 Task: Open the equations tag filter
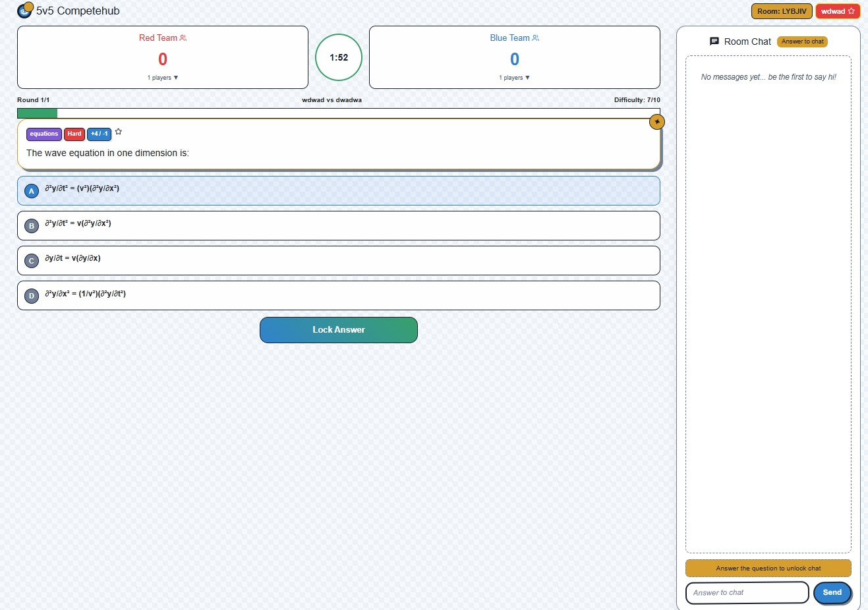tap(43, 134)
